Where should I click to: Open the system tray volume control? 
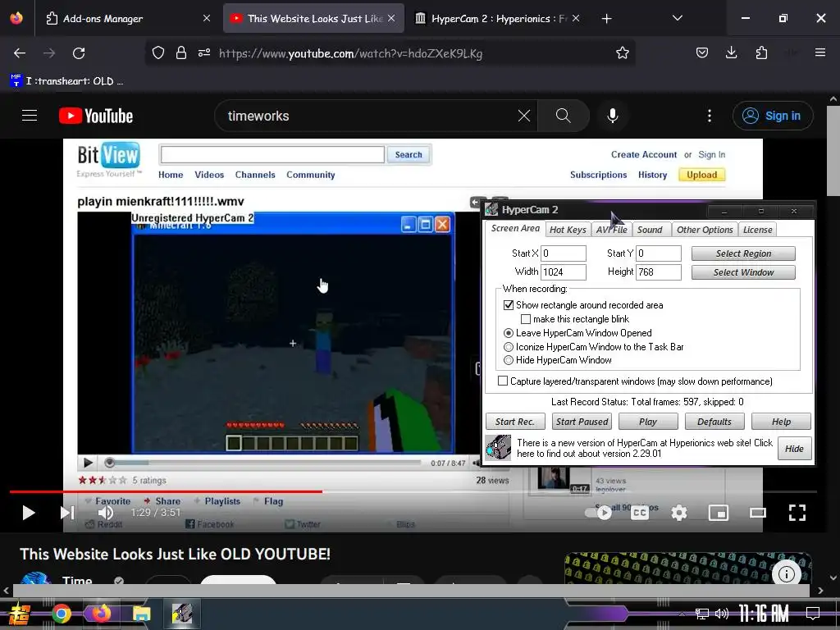[x=722, y=614]
